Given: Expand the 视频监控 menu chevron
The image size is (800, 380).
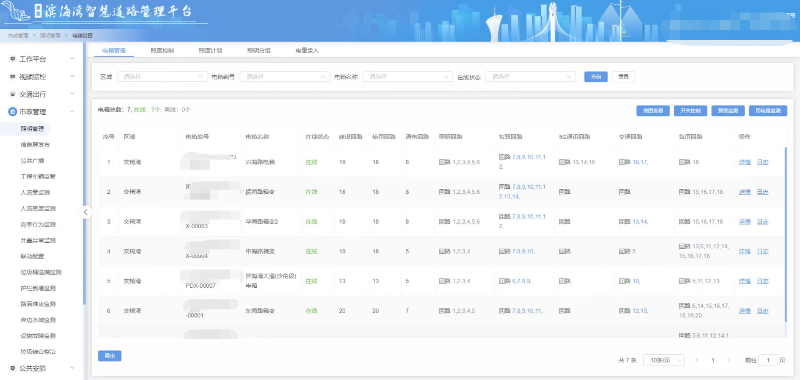Looking at the screenshot, I should pyautogui.click(x=72, y=77).
